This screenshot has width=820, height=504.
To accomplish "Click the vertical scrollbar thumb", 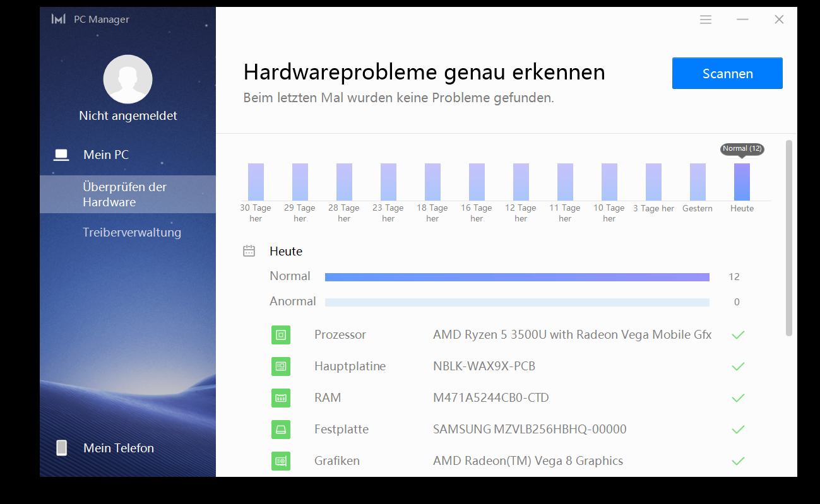I will pyautogui.click(x=788, y=238).
